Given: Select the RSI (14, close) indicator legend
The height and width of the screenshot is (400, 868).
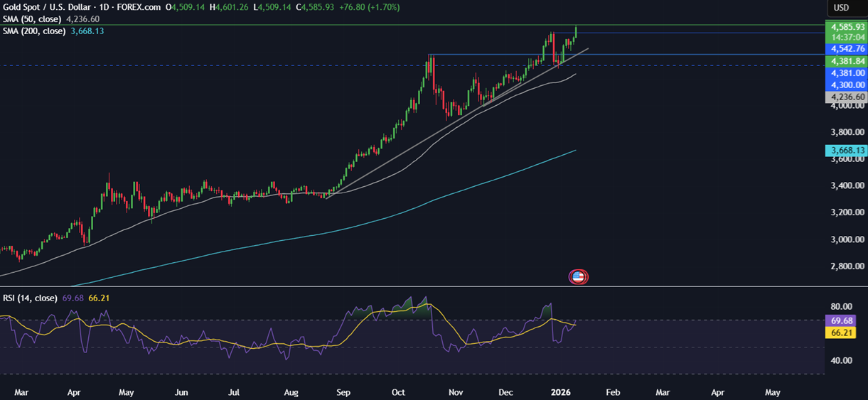Looking at the screenshot, I should click(30, 298).
